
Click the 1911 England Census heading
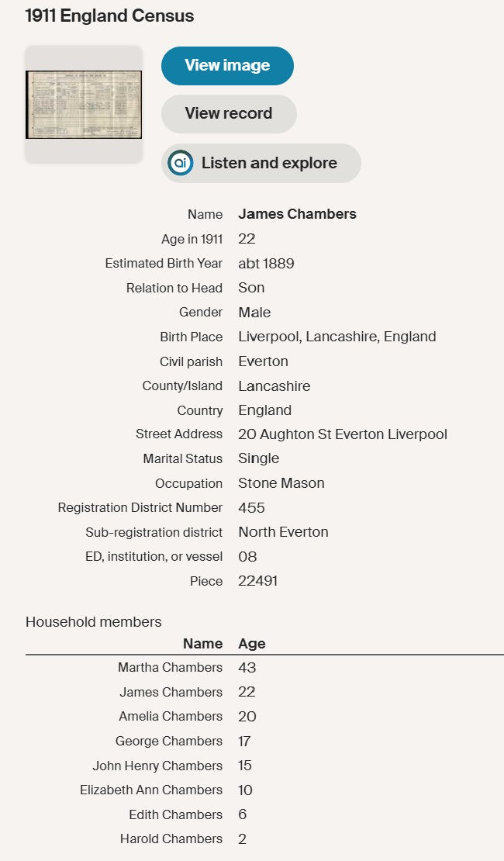(110, 16)
